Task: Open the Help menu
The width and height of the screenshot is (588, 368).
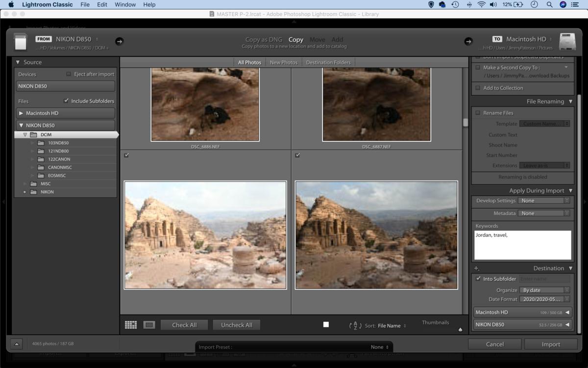Action: 149,4
